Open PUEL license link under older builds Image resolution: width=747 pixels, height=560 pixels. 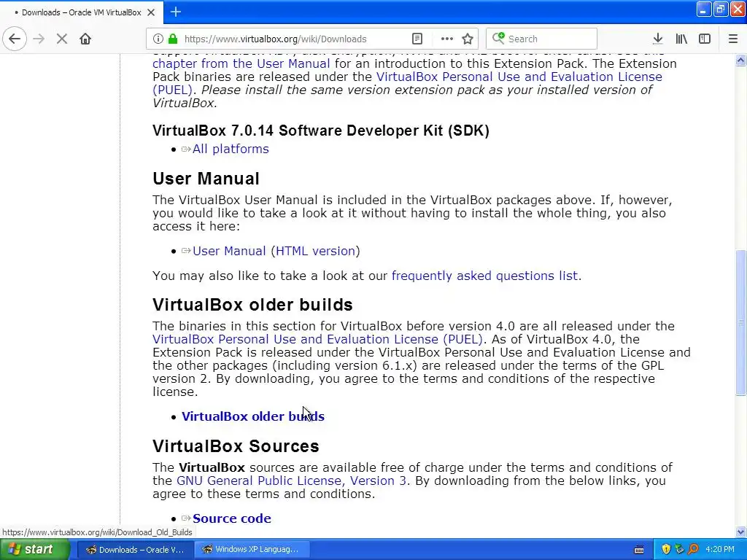(x=318, y=339)
